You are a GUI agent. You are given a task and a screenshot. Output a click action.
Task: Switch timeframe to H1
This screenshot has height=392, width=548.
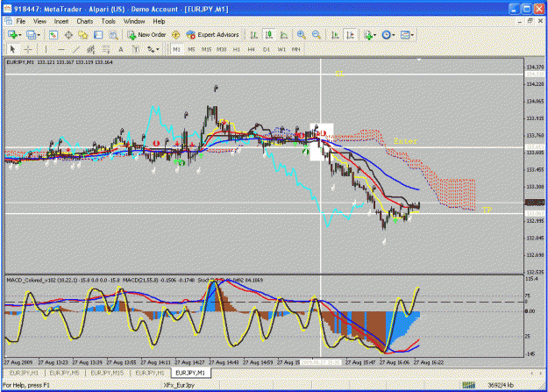click(x=237, y=49)
